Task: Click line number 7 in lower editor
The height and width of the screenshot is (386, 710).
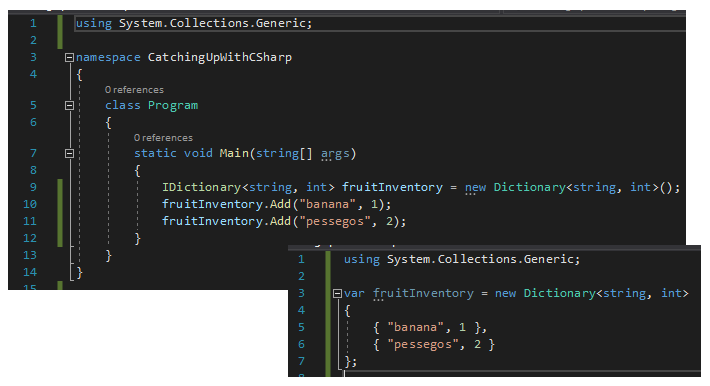Action: tap(302, 361)
